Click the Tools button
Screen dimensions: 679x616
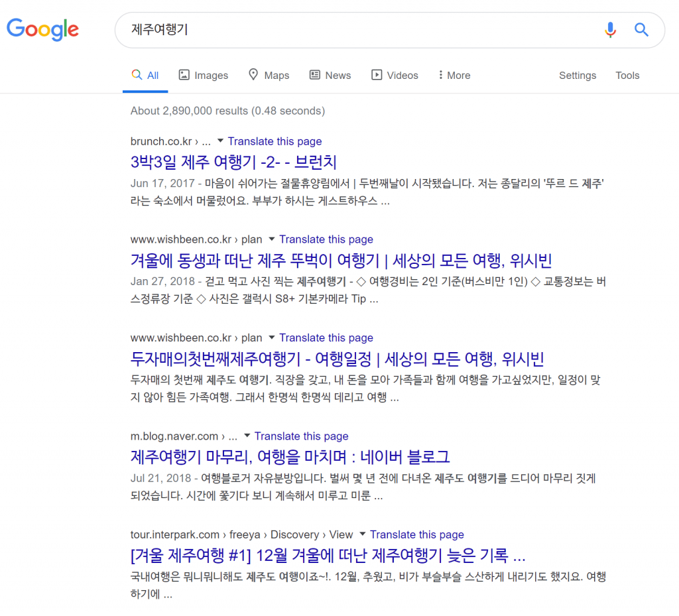click(627, 76)
